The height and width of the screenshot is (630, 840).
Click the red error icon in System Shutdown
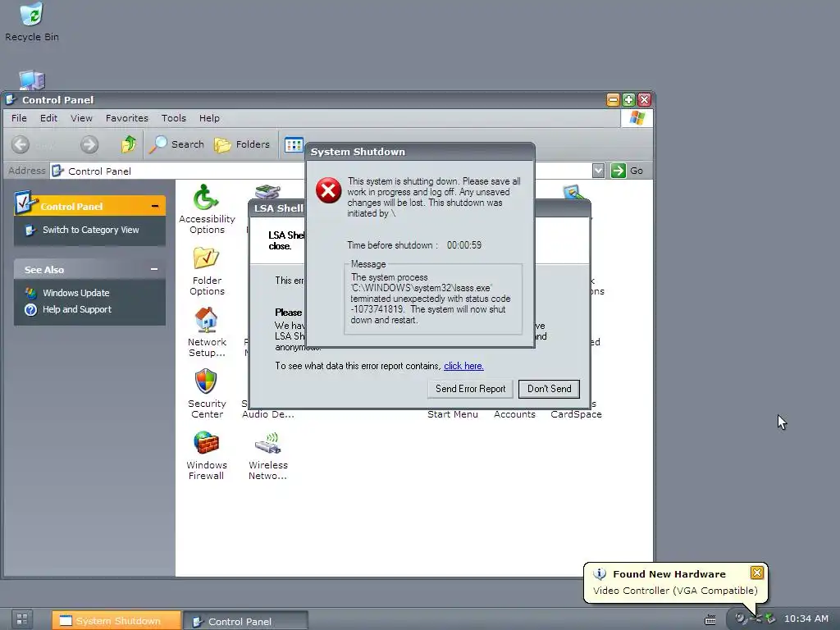(328, 190)
